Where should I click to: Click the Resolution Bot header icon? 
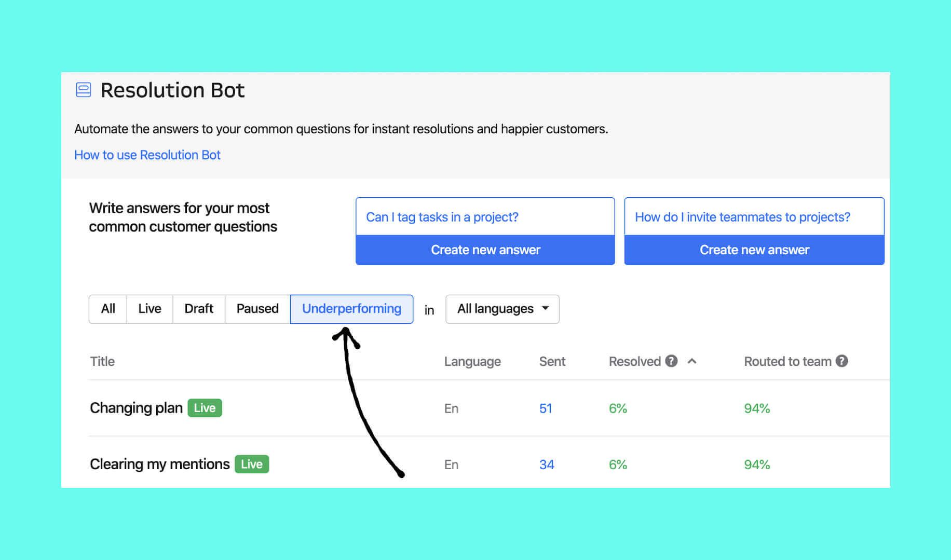pos(83,90)
